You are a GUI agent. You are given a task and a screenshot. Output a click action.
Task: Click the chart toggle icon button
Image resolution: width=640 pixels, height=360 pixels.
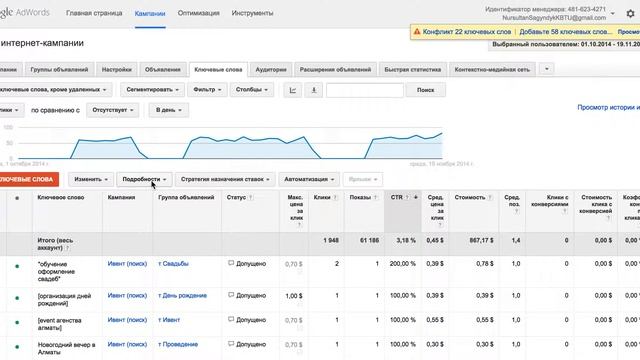[293, 90]
